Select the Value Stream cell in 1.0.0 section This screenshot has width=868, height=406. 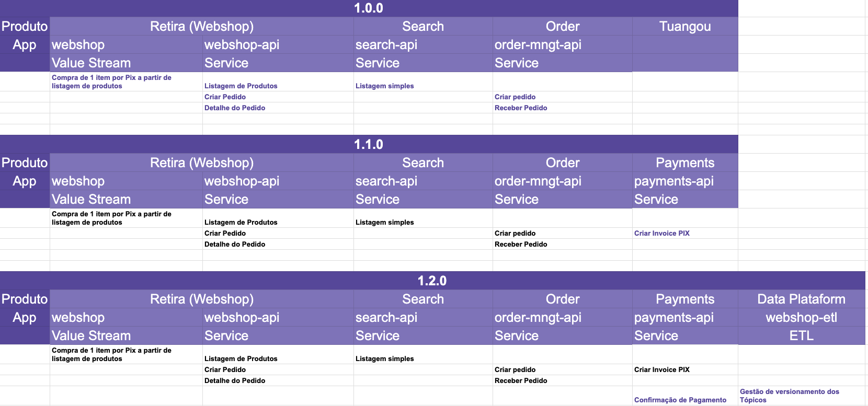point(126,63)
